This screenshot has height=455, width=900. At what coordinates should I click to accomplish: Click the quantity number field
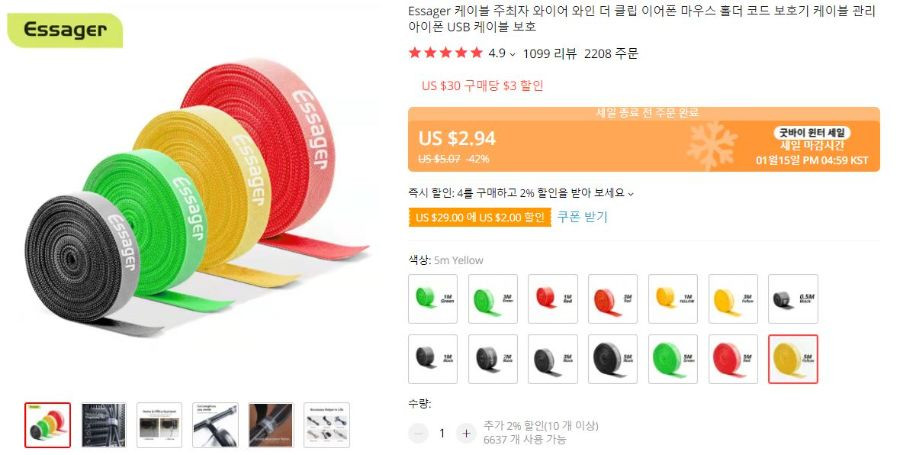[x=442, y=433]
